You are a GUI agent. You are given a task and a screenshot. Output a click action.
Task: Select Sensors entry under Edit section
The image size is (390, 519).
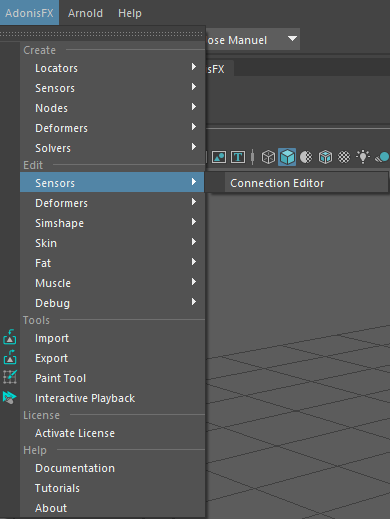pos(112,182)
